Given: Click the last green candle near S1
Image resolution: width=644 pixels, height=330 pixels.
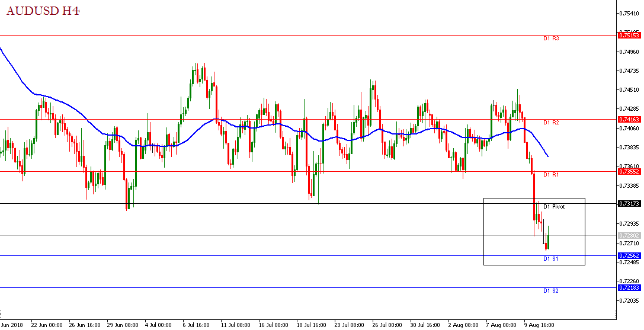Looking at the screenshot, I should (x=549, y=241).
